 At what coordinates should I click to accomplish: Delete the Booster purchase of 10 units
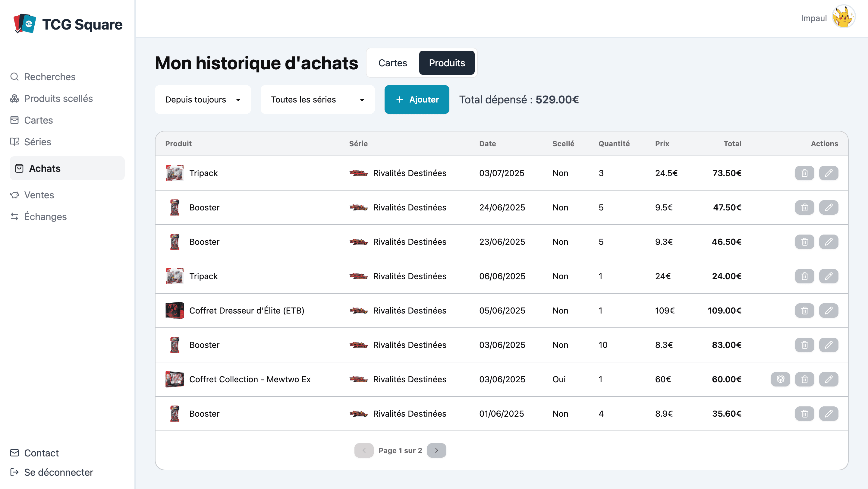(804, 345)
